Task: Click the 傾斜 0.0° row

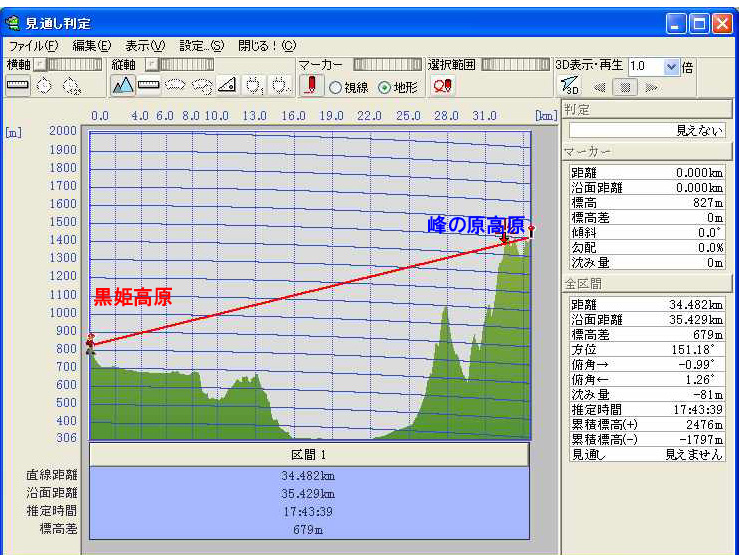Action: pos(647,233)
